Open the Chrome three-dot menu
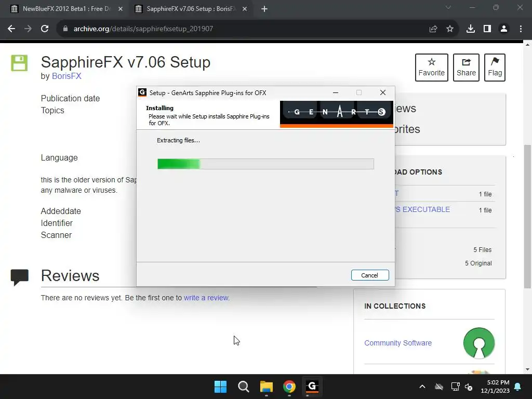 (x=521, y=29)
